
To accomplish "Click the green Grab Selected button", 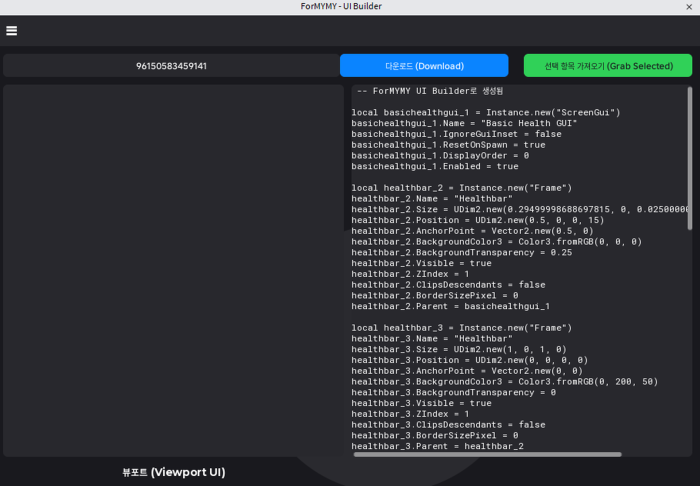I will pos(608,66).
